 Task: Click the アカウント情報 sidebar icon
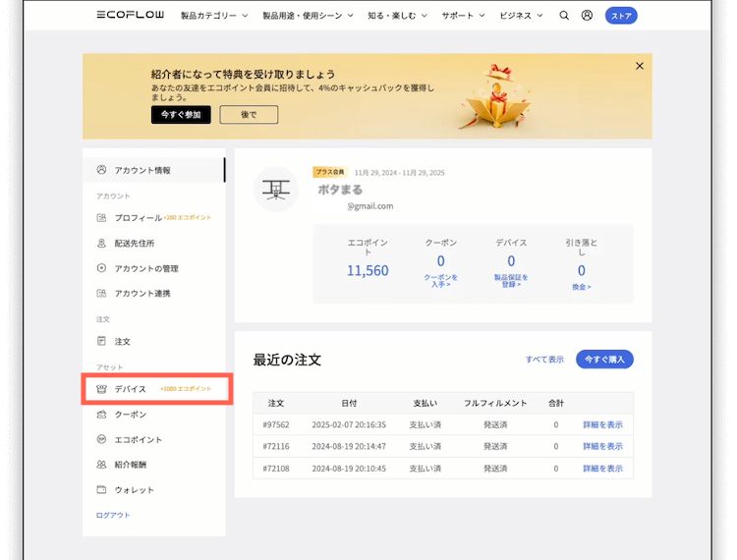tap(101, 170)
